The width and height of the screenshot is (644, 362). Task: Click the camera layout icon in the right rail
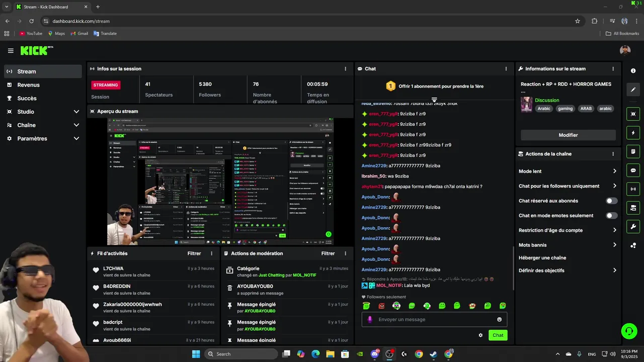point(633,208)
